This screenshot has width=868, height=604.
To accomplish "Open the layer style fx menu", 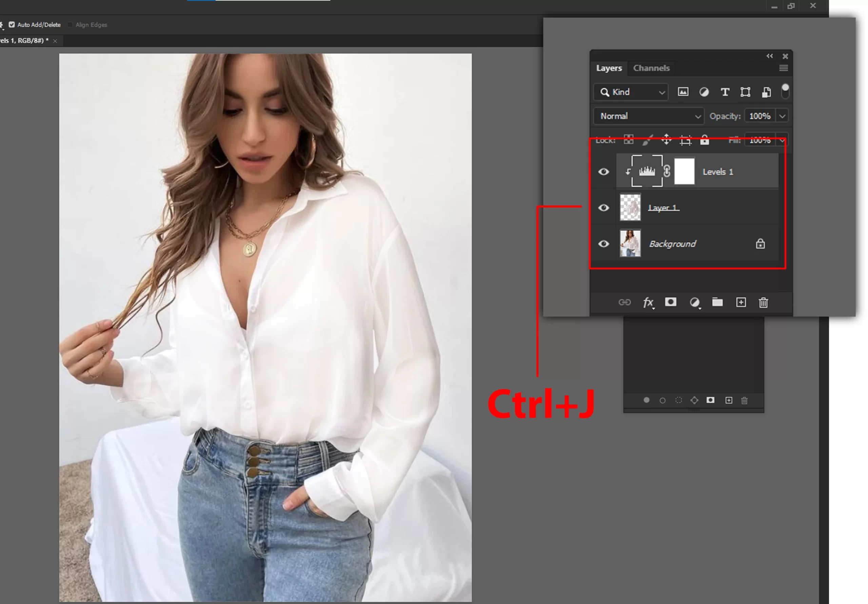I will pos(648,302).
